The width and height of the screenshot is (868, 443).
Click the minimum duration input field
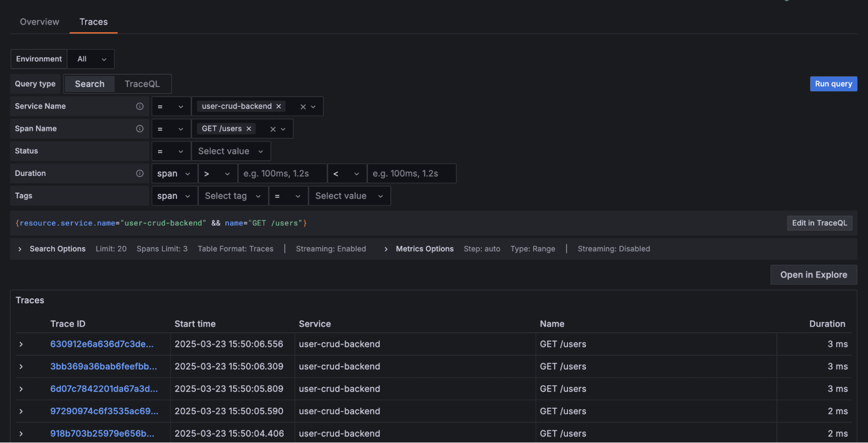282,173
